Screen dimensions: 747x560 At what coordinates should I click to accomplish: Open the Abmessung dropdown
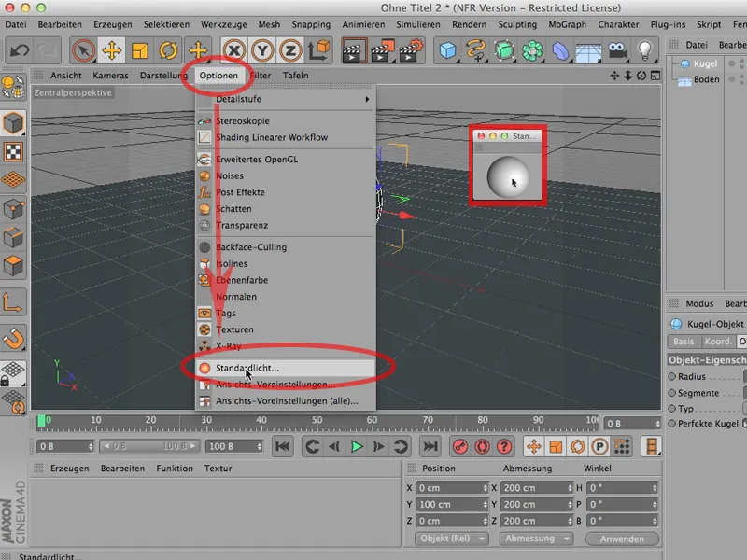(x=536, y=539)
